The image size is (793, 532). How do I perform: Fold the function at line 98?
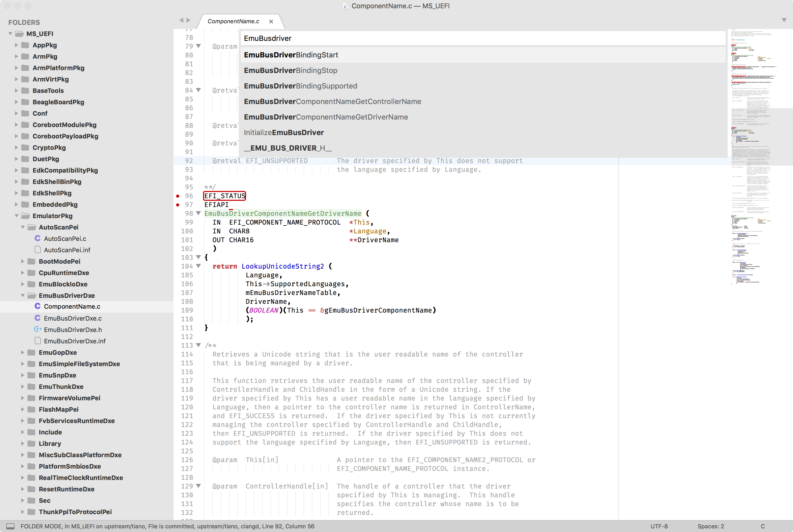[199, 213]
